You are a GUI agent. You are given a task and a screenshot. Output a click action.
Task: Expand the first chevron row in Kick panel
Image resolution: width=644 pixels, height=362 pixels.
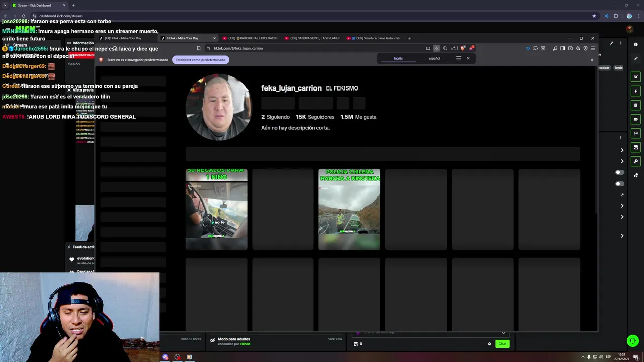pos(622,150)
